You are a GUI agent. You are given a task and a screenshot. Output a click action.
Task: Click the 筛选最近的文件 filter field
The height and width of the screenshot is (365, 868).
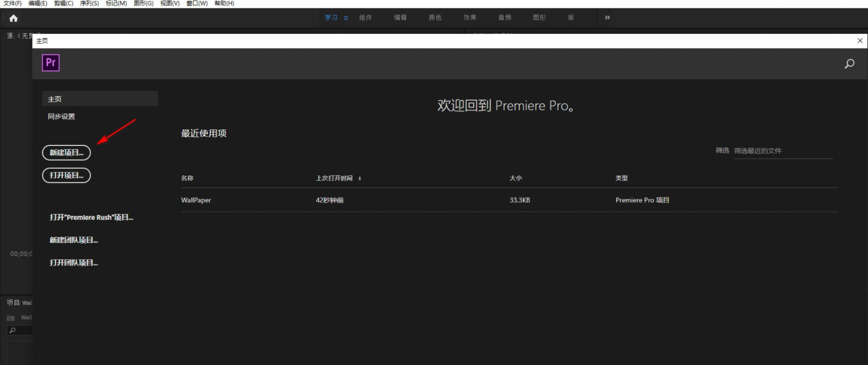[x=783, y=151]
